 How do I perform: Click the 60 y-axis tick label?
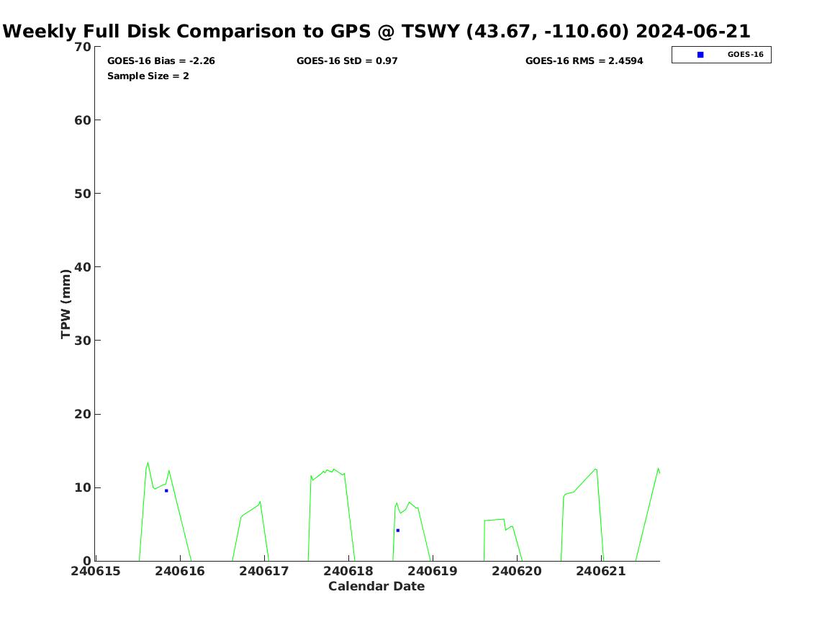point(83,120)
